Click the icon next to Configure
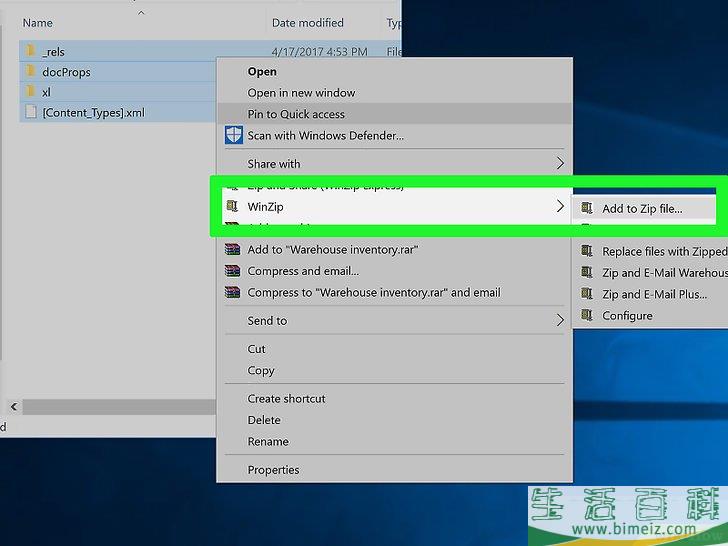The height and width of the screenshot is (546, 728). (587, 316)
